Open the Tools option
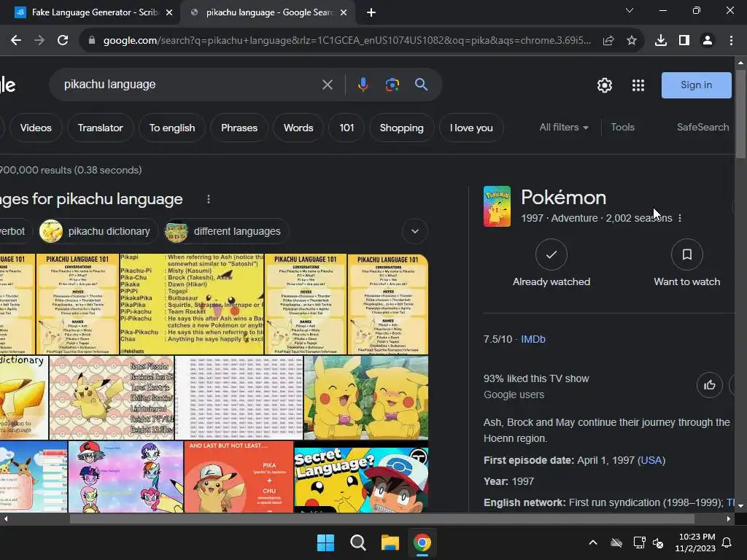The width and height of the screenshot is (747, 560). [622, 127]
